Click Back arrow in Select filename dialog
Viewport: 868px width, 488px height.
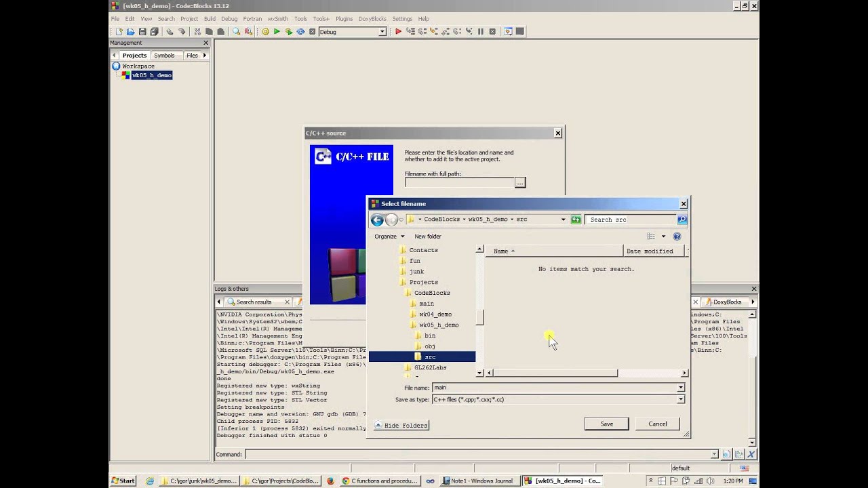[x=377, y=220]
